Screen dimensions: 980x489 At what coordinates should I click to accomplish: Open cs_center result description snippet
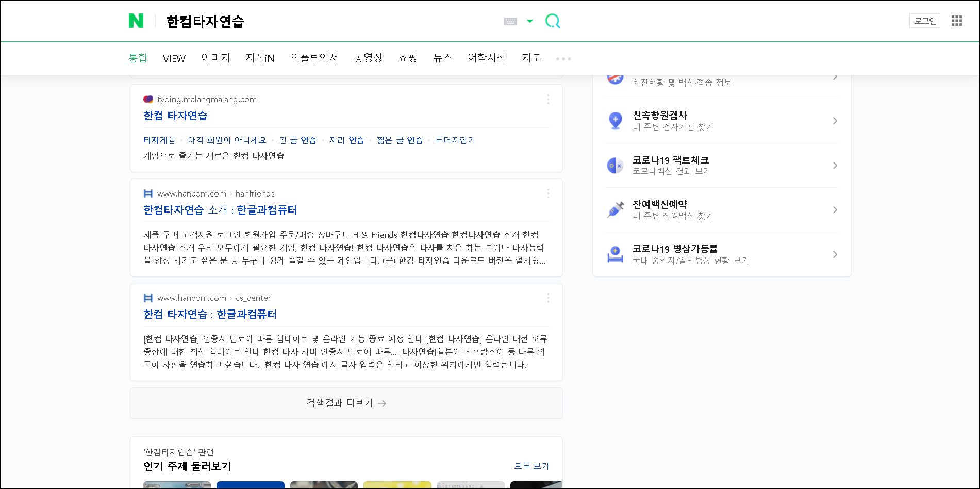344,352
